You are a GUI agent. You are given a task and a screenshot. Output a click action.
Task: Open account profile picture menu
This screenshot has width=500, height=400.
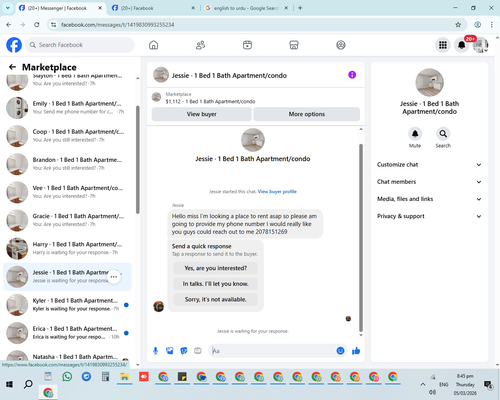tap(480, 45)
